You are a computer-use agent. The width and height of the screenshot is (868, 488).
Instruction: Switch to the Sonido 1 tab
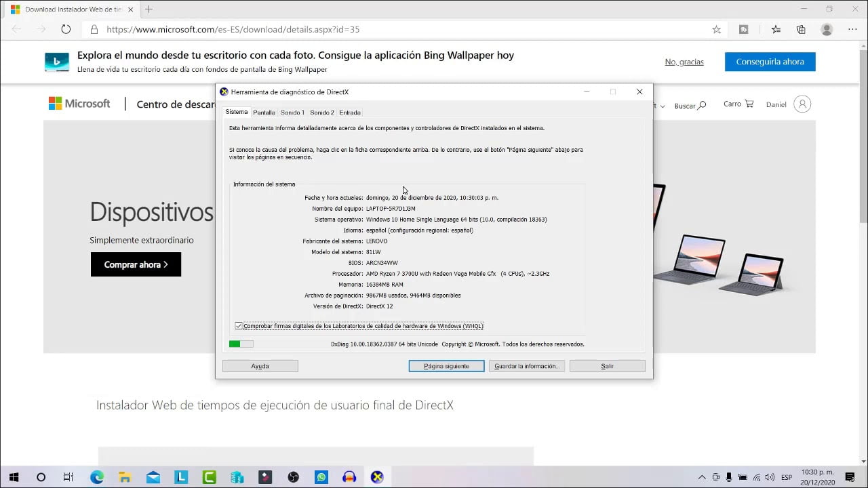coord(292,113)
